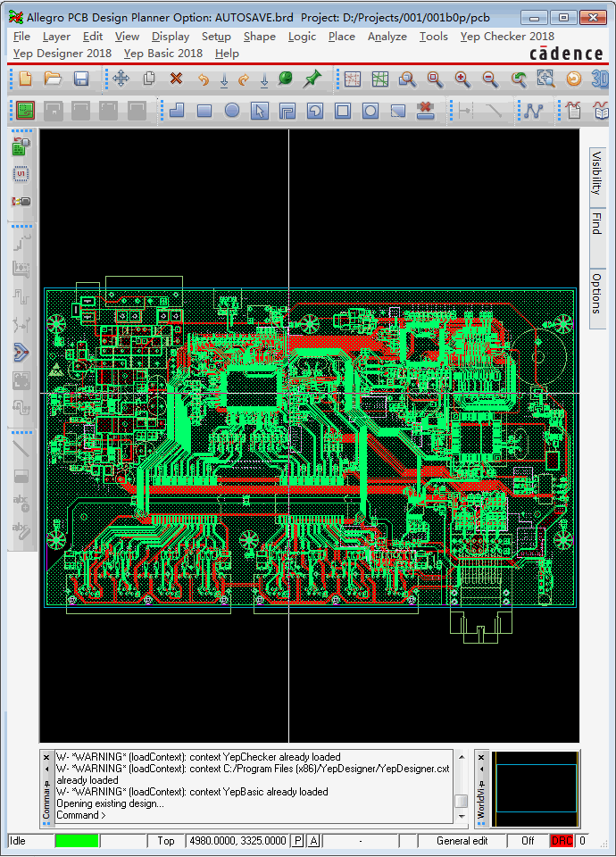Zoom by points with window magnifier

point(407,79)
